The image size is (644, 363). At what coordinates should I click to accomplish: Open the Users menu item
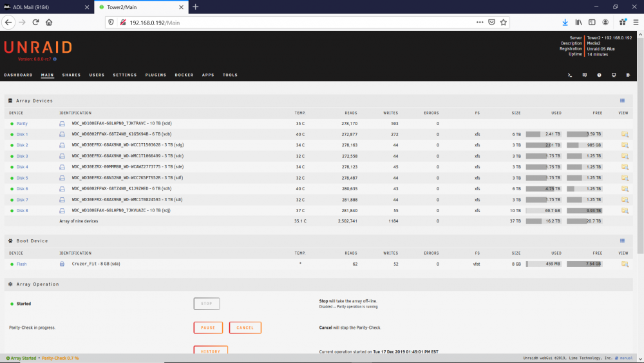(x=97, y=75)
